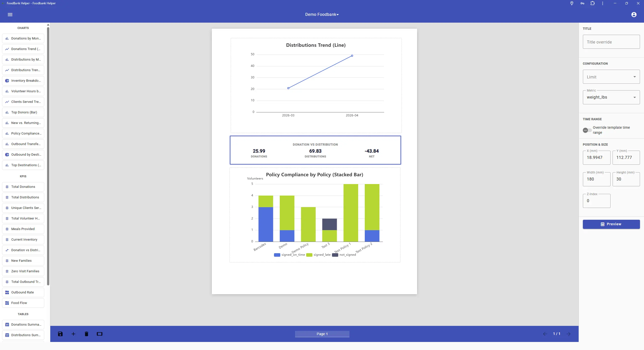Delete the current page using the trash icon
Screen dimensions: 644x350
click(86, 334)
